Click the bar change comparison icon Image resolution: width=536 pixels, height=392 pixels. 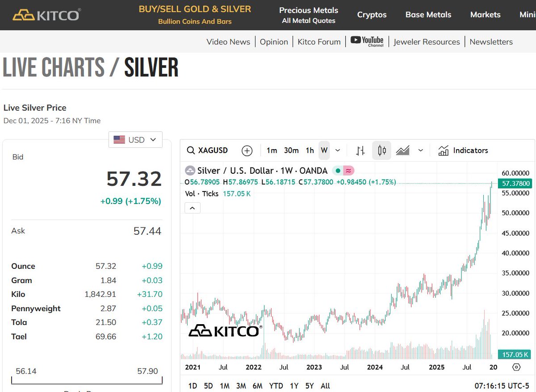point(360,150)
